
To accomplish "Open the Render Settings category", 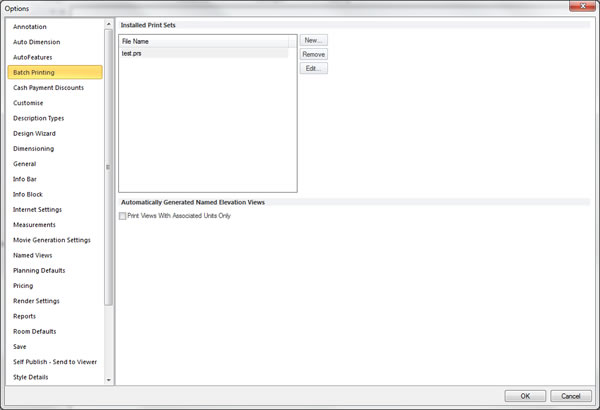I will (x=36, y=301).
